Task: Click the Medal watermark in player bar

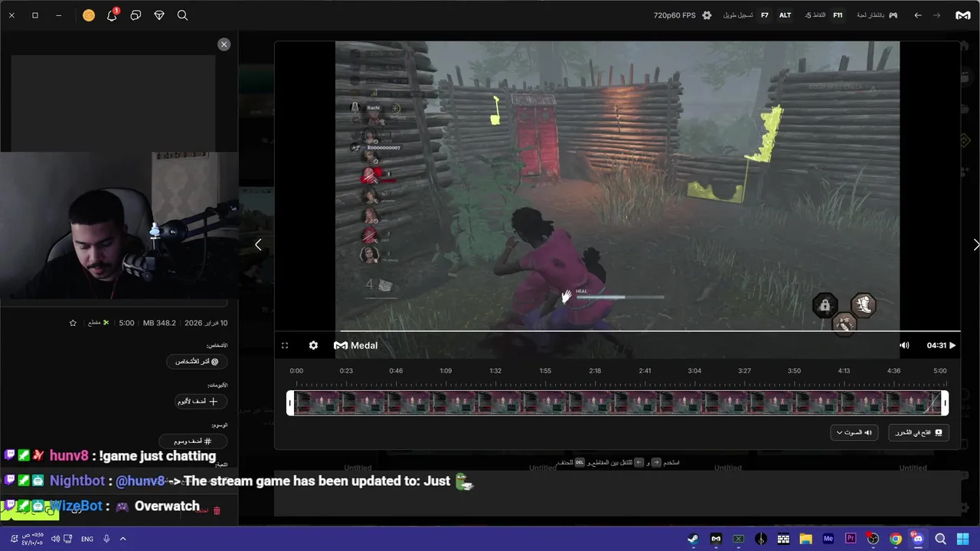Action: (x=355, y=345)
